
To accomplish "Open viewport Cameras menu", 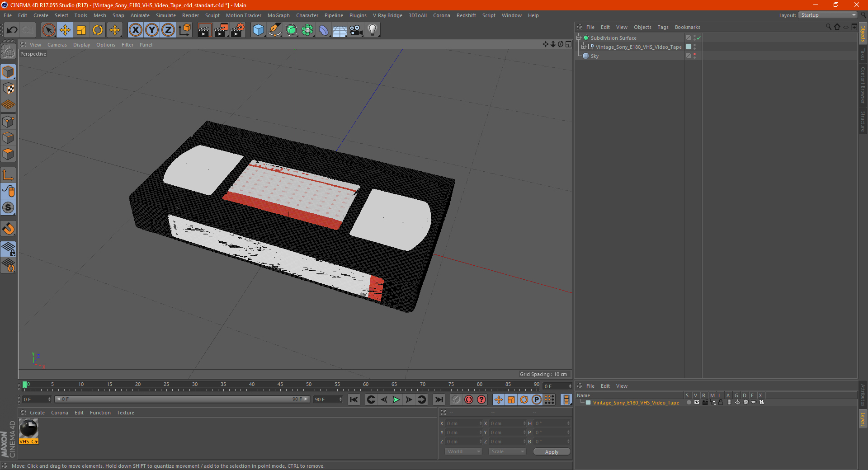I will coord(57,45).
